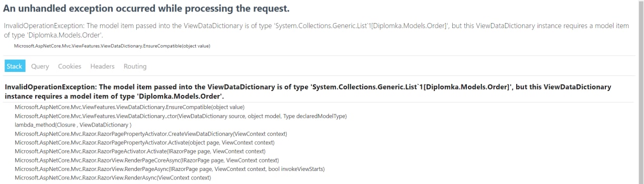
Task: Expand the RenderPageAsync stack frame
Action: tap(170, 169)
